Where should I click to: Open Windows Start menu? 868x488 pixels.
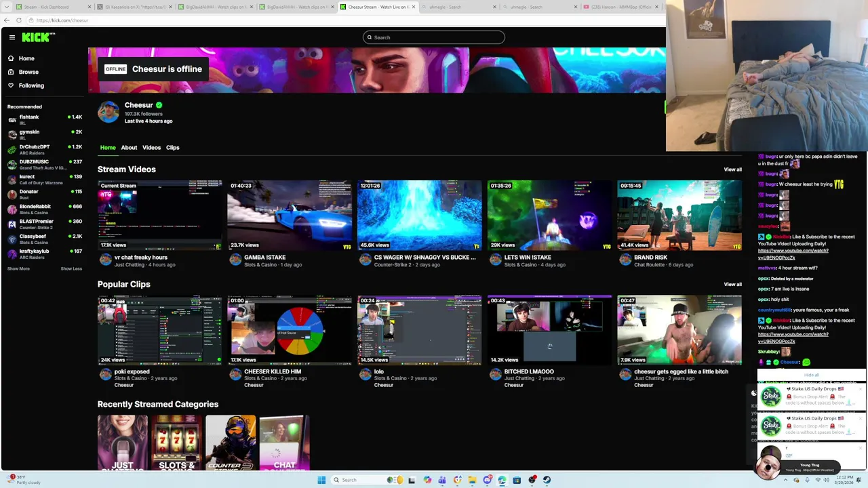321,480
